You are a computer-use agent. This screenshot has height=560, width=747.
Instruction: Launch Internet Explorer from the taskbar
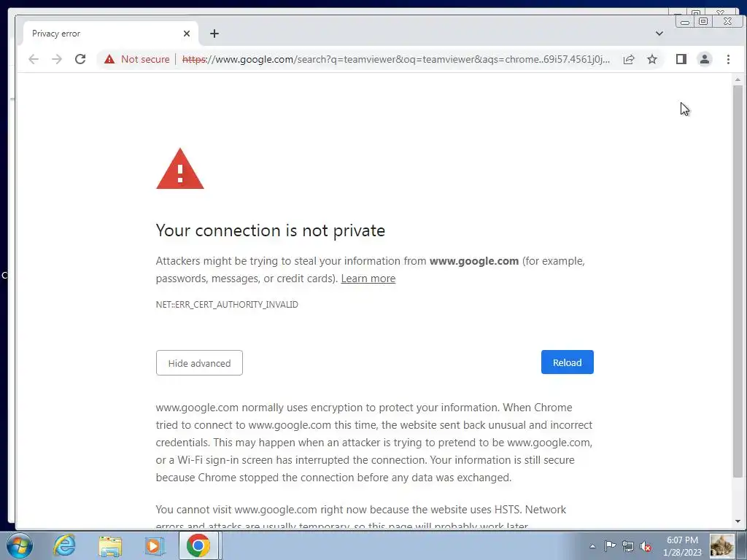tap(64, 545)
